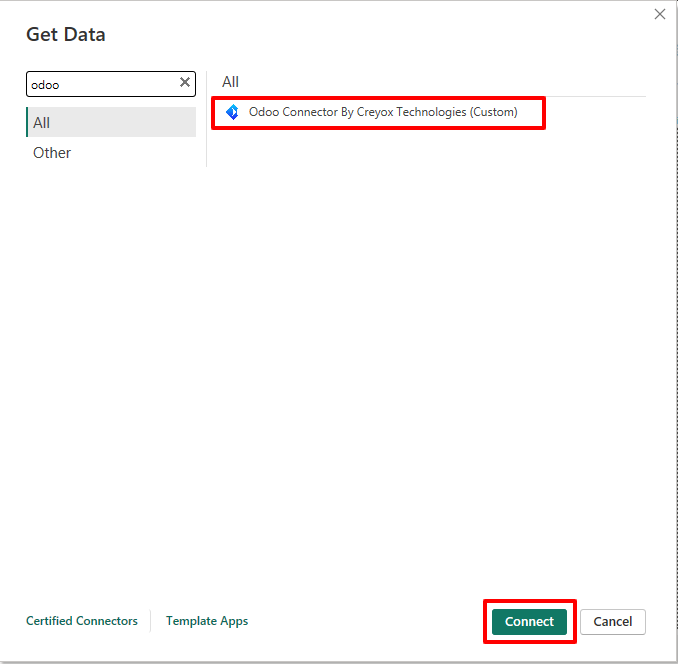Screen dimensions: 678x664
Task: Click the horizontal line under the All heading
Action: click(x=430, y=97)
